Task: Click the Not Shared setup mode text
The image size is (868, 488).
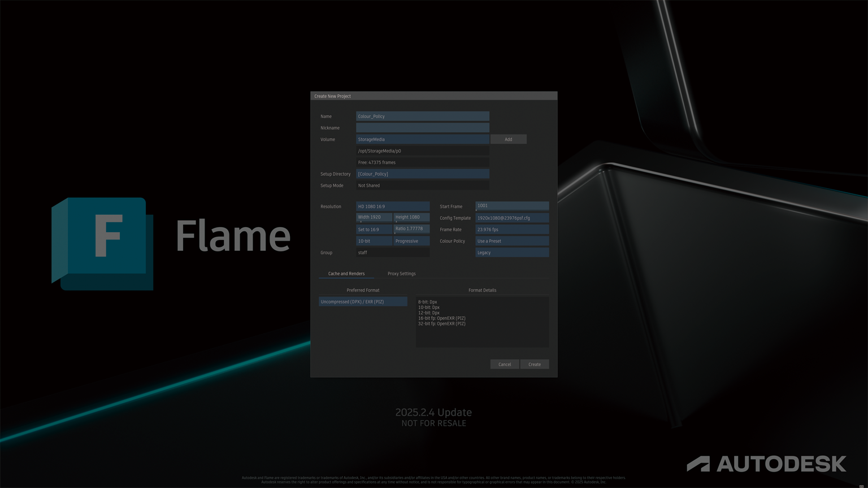Action: coord(368,186)
